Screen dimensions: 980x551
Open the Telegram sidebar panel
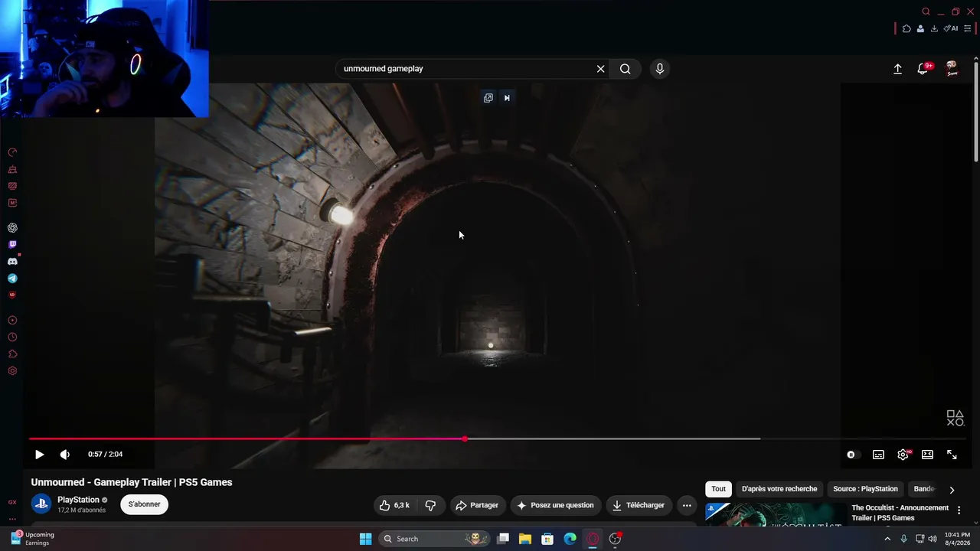[12, 279]
